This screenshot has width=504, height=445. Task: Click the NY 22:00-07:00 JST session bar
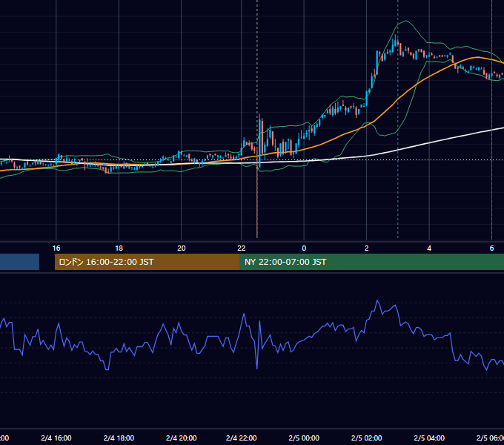pos(372,262)
